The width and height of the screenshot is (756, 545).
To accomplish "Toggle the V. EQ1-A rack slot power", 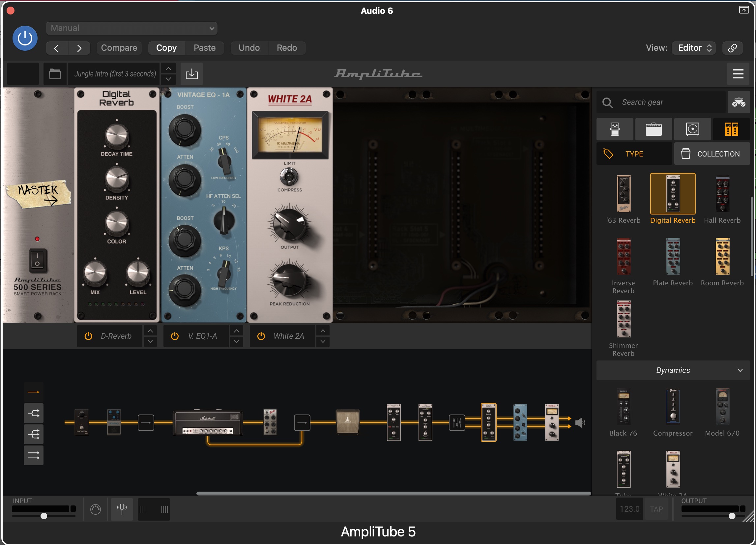I will [x=175, y=336].
